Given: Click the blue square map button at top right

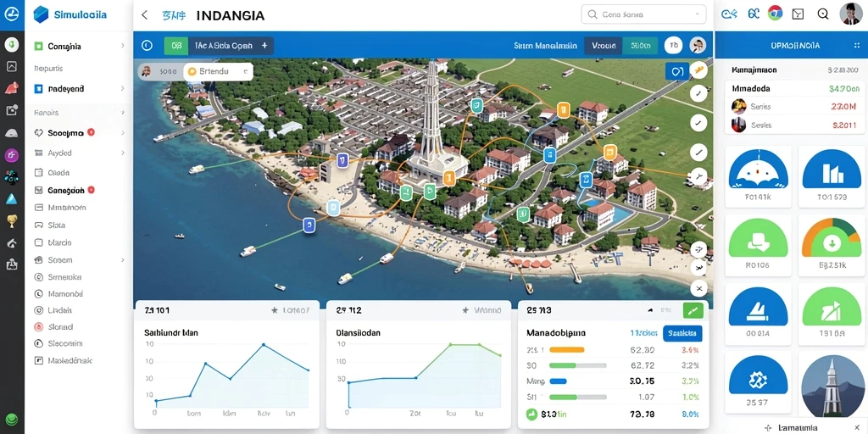Looking at the screenshot, I should tap(677, 71).
